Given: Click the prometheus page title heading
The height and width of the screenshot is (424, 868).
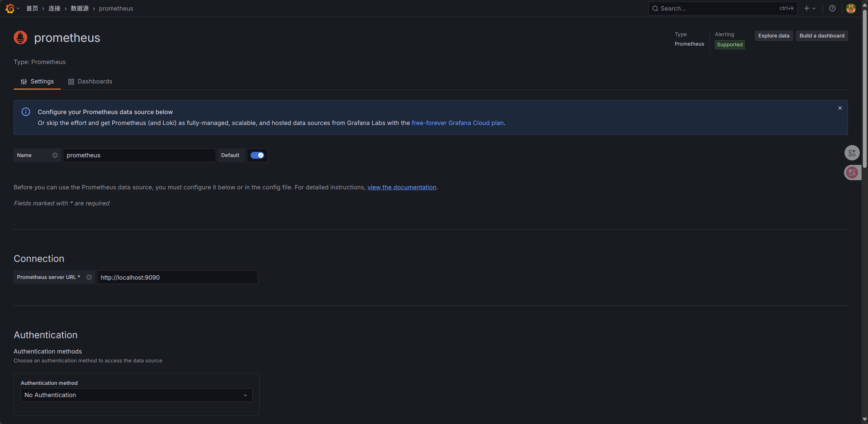Looking at the screenshot, I should pyautogui.click(x=67, y=38).
